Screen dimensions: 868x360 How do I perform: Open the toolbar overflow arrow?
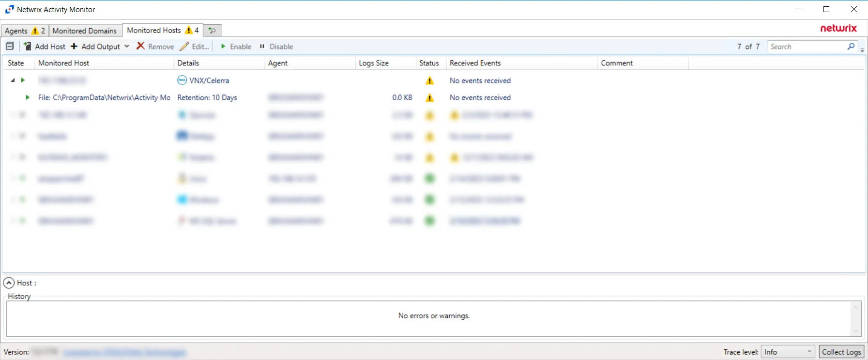pos(862,50)
